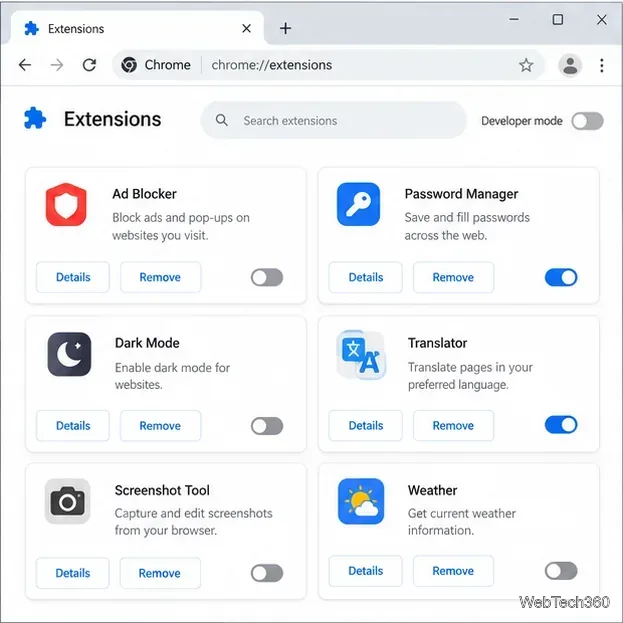Enable the Dark Mode extension
This screenshot has width=623, height=623.
point(267,426)
